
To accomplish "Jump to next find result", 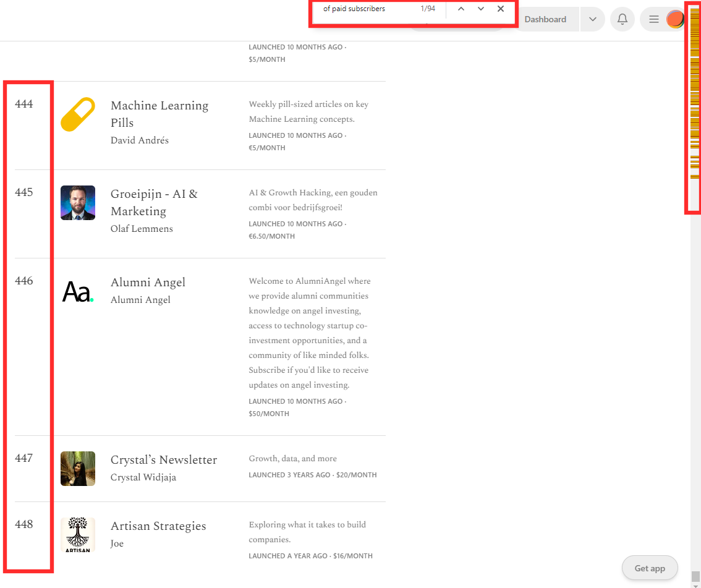I will click(x=481, y=9).
